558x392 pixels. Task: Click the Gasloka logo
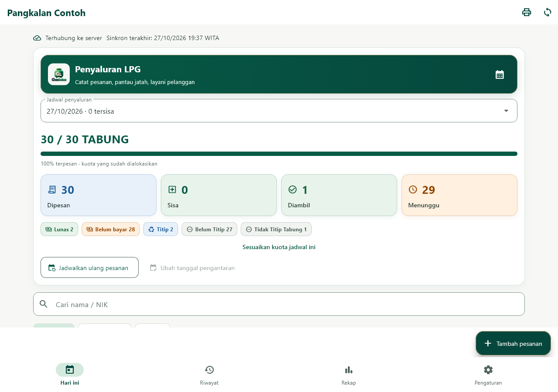(x=59, y=74)
